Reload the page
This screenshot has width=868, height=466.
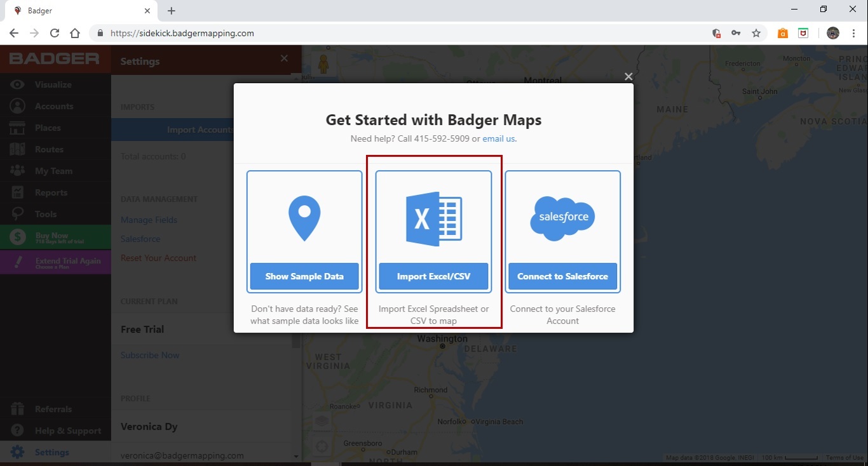[x=55, y=33]
